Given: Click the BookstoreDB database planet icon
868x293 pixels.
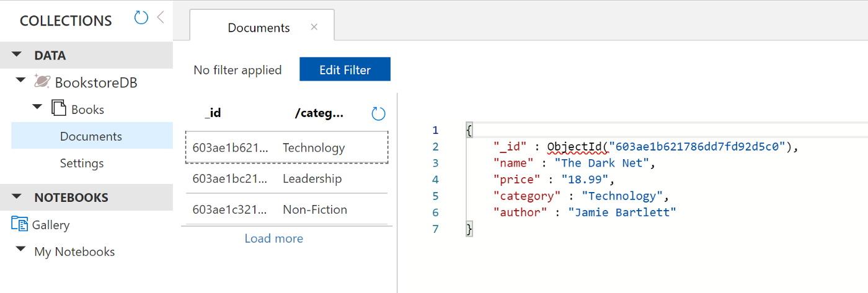Looking at the screenshot, I should pos(42,81).
